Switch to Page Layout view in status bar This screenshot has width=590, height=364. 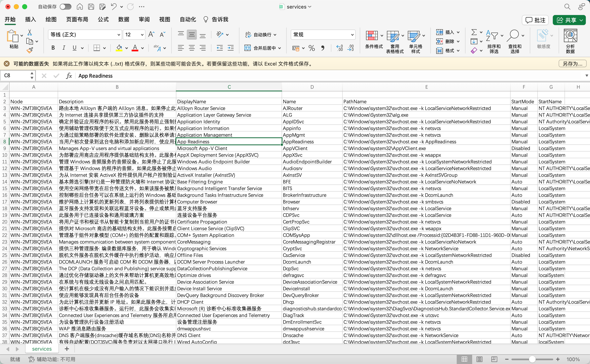click(479, 359)
